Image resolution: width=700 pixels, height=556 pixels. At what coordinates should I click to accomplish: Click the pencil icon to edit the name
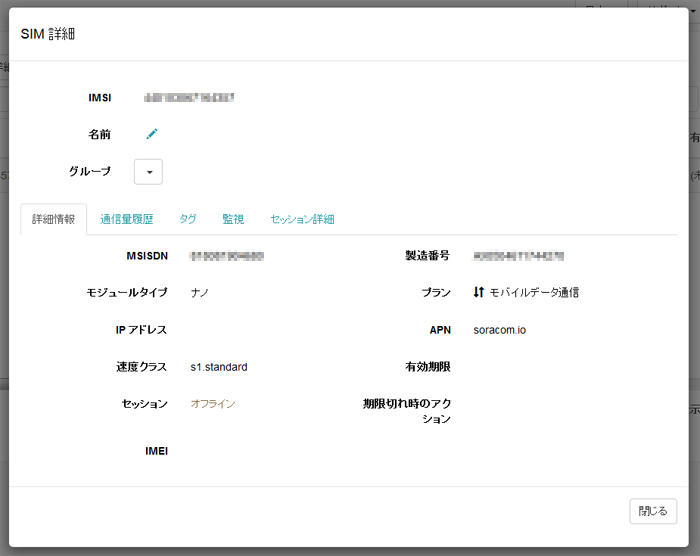152,134
